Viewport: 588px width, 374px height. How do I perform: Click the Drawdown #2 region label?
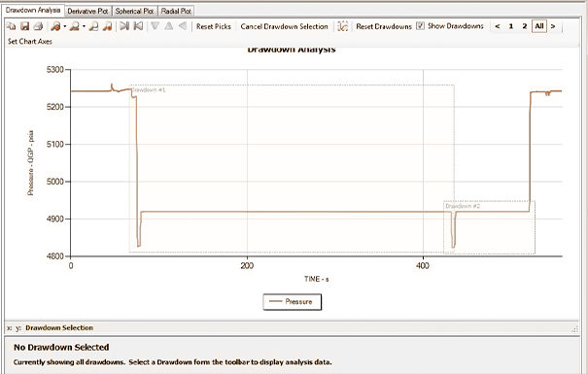(463, 206)
